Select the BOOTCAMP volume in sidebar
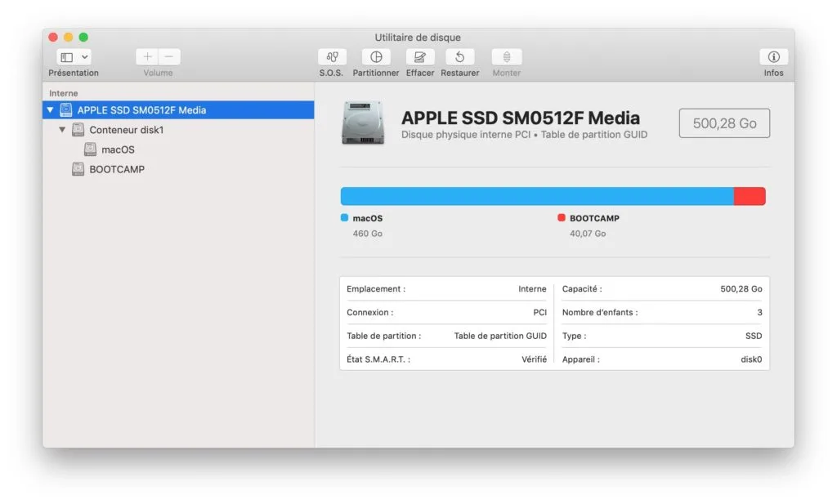 coord(178,169)
